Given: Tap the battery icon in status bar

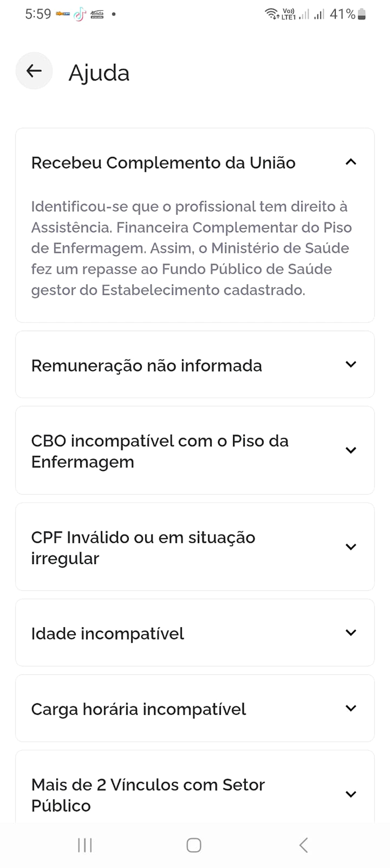Looking at the screenshot, I should [x=362, y=15].
